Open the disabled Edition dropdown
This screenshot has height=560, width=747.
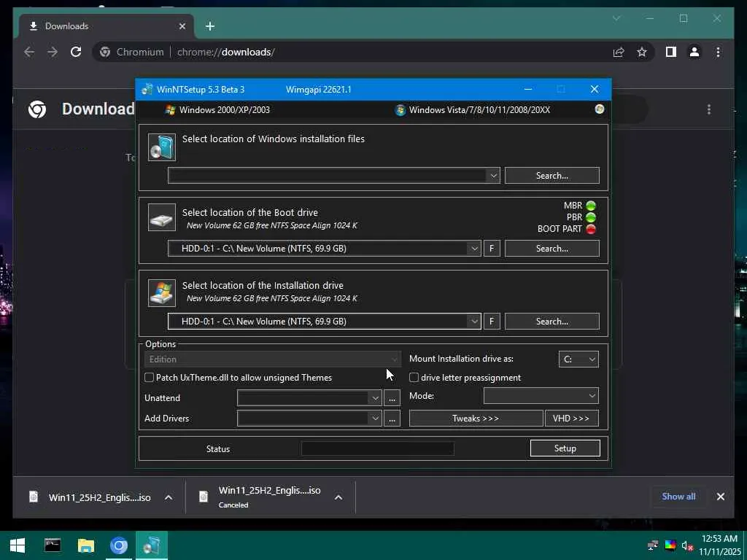pos(273,359)
